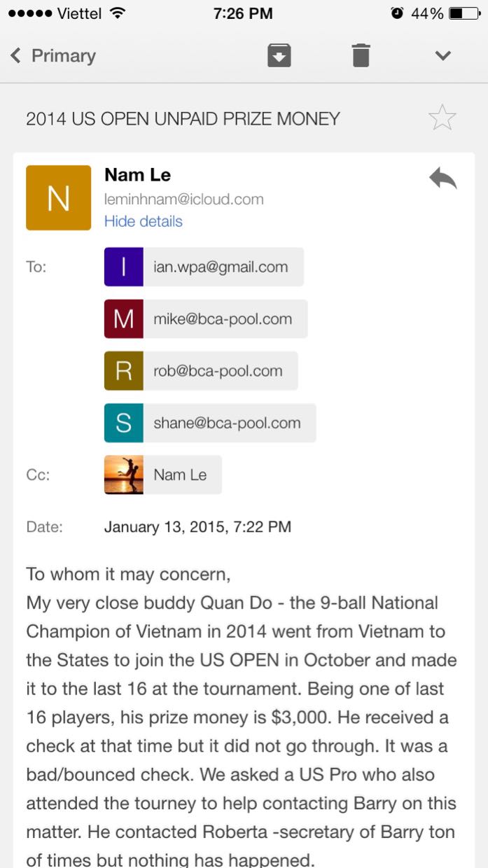Viewport: 488px width, 868px height.
Task: Open the more options chevron dropdown
Action: click(x=442, y=55)
